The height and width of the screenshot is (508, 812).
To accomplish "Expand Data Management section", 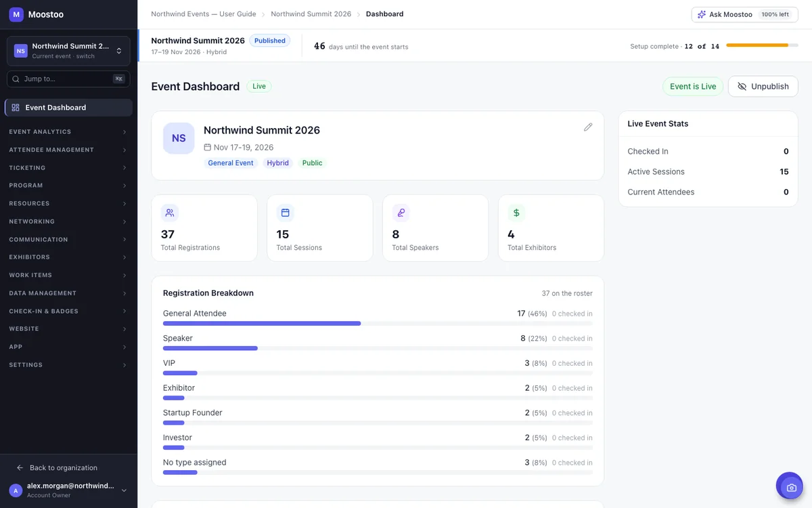I will (x=68, y=293).
